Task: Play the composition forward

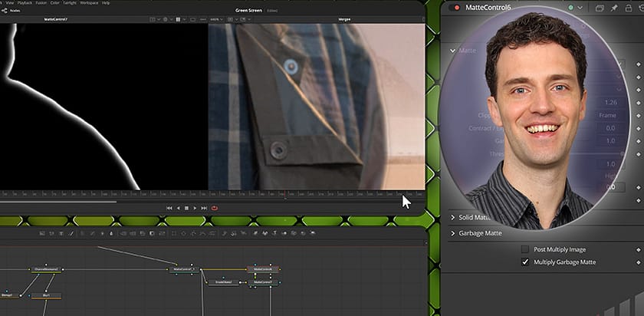Action: (195, 209)
